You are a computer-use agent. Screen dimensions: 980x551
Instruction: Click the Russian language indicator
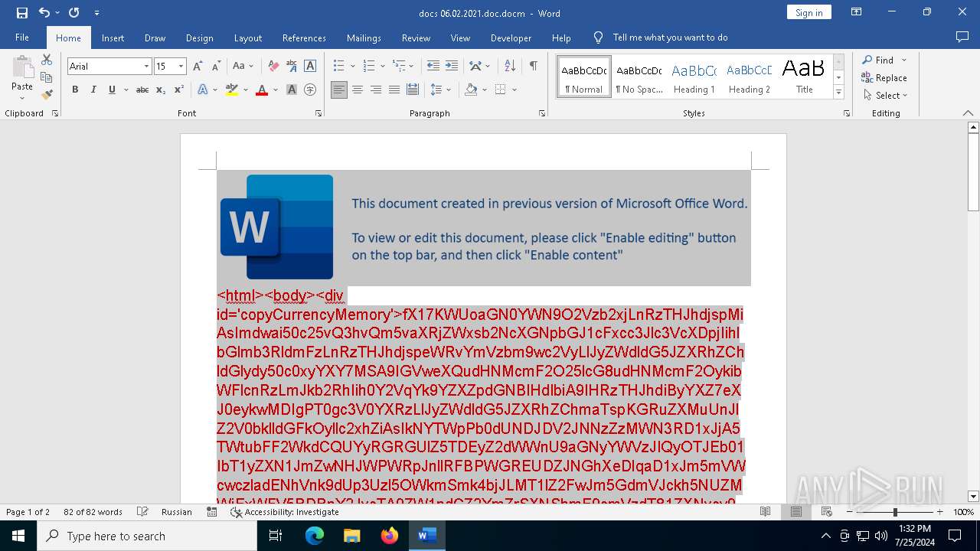177,512
